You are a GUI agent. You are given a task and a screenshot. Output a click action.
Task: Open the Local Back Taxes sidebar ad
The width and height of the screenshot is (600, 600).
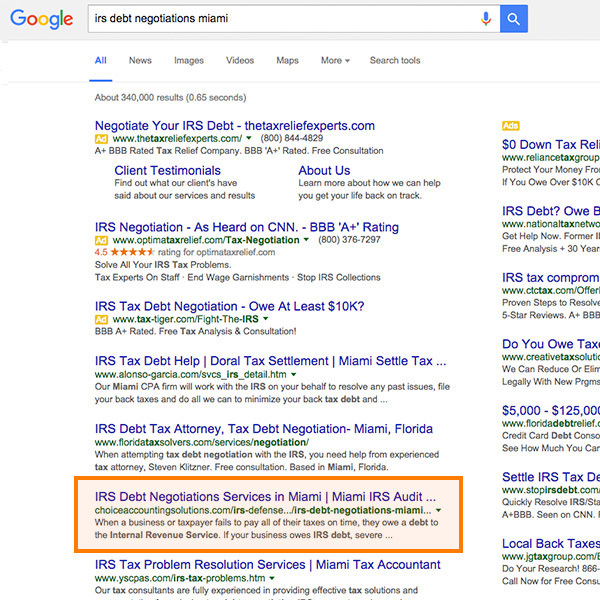click(551, 543)
